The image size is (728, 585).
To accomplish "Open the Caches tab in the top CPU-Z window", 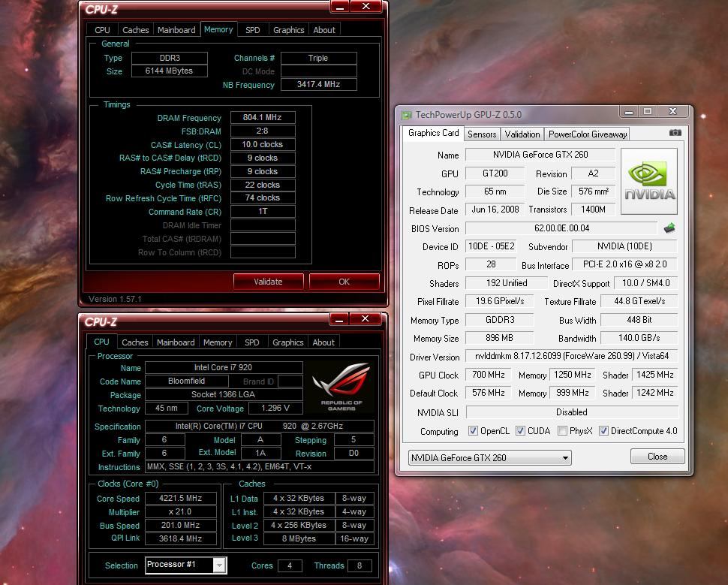I will click(x=136, y=30).
